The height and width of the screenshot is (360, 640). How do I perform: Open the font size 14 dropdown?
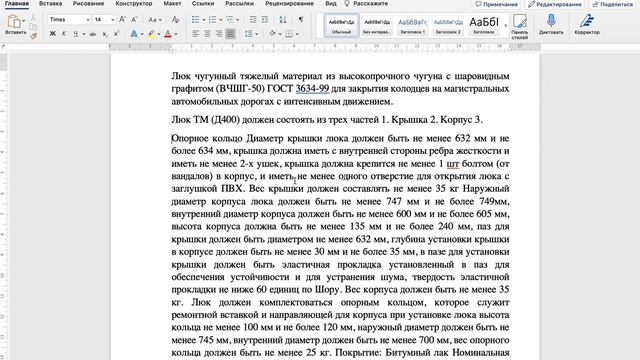(113, 20)
